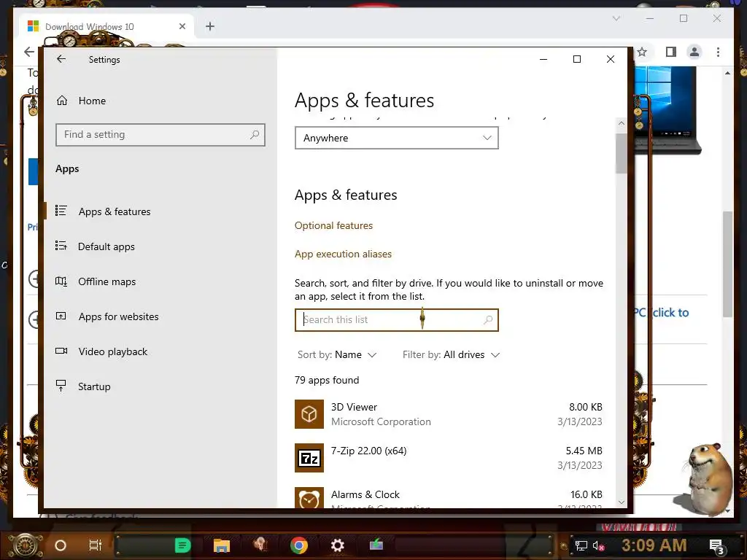Click the Offline maps map icon
This screenshot has width=747, height=560.
(x=61, y=281)
